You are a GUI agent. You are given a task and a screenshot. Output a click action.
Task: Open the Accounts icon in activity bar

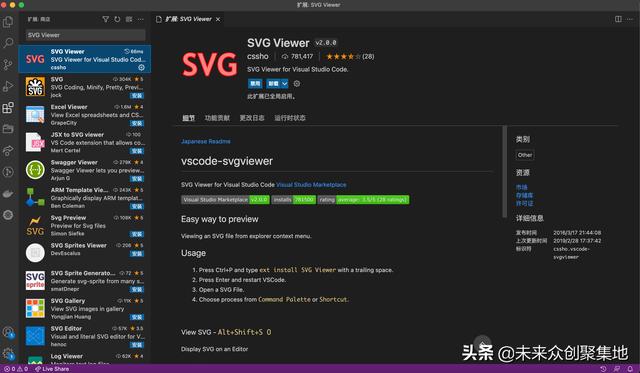point(8,332)
